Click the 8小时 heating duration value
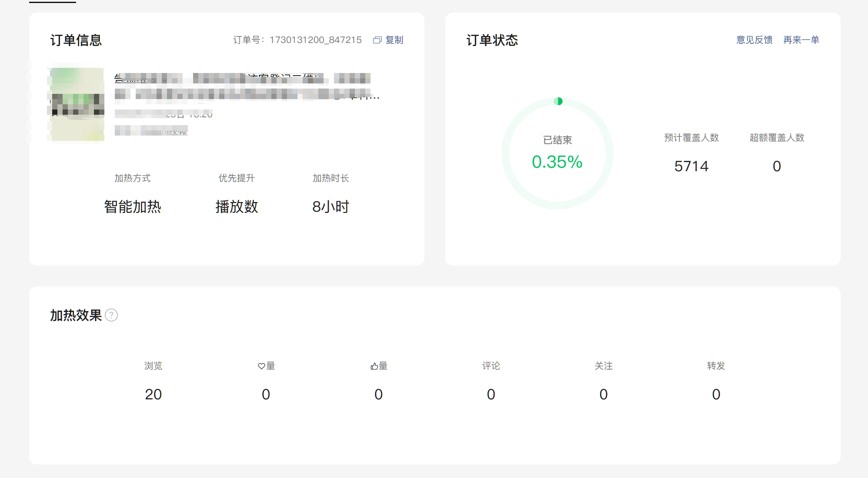The height and width of the screenshot is (478, 868). click(x=331, y=206)
